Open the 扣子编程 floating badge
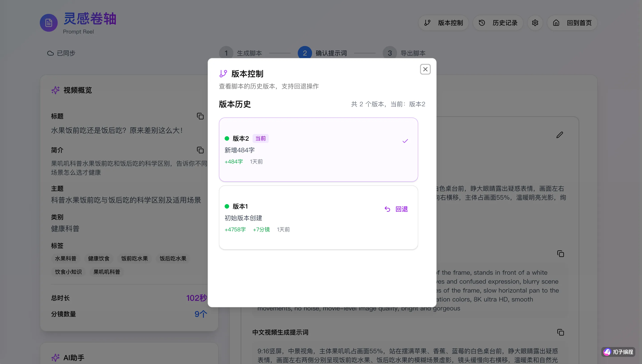This screenshot has height=364, width=642. 618,352
